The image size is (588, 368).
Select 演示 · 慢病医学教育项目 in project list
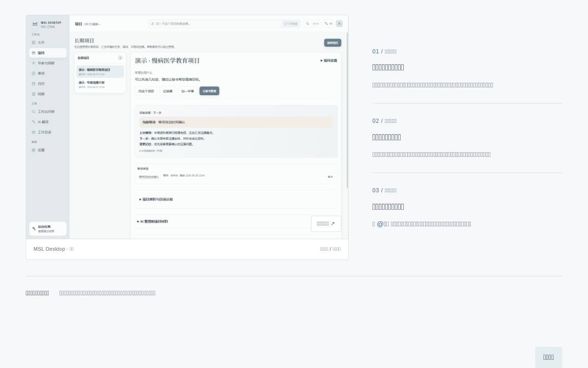100,71
